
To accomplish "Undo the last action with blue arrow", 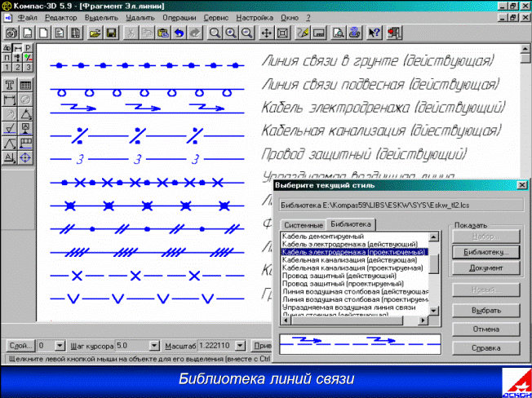I will pos(180,33).
